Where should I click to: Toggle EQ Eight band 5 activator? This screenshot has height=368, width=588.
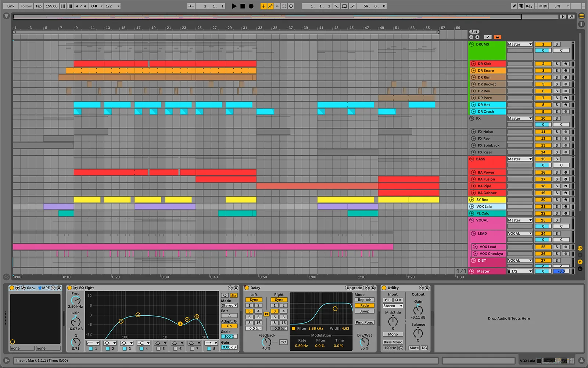click(x=158, y=348)
